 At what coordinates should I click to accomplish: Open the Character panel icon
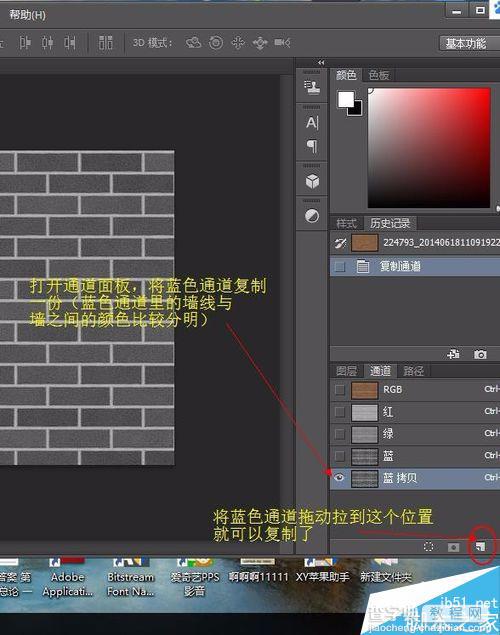click(312, 122)
